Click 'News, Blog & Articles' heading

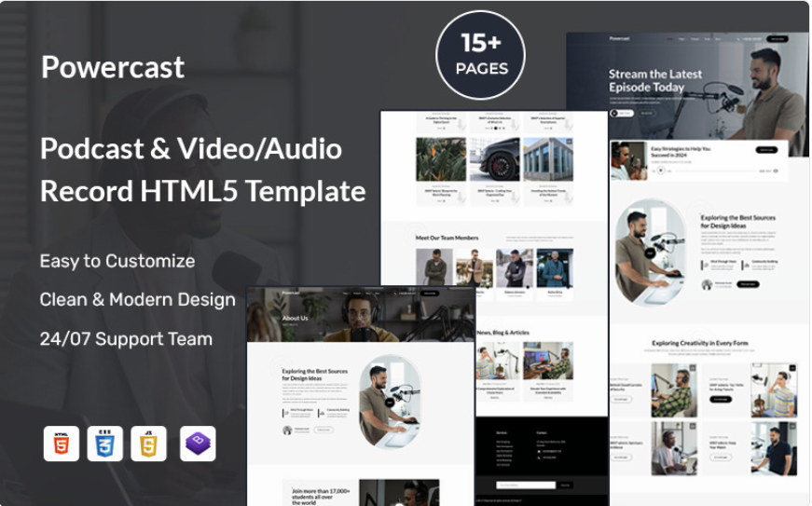pyautogui.click(x=502, y=333)
